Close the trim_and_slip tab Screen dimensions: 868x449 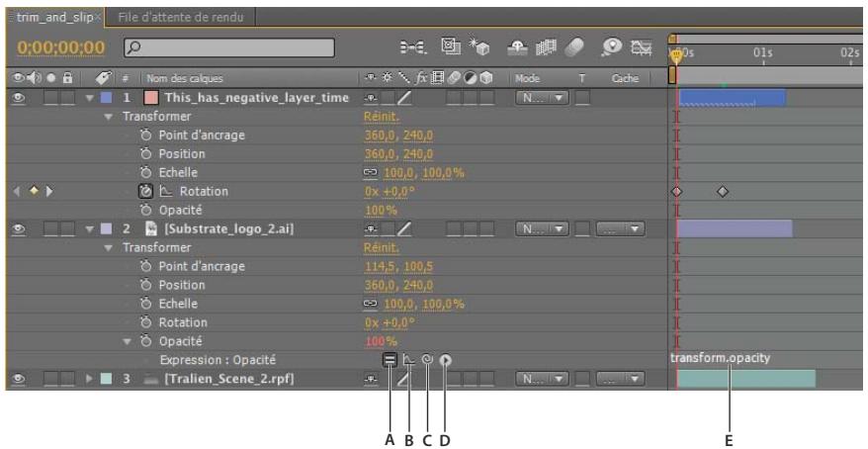pyautogui.click(x=98, y=18)
